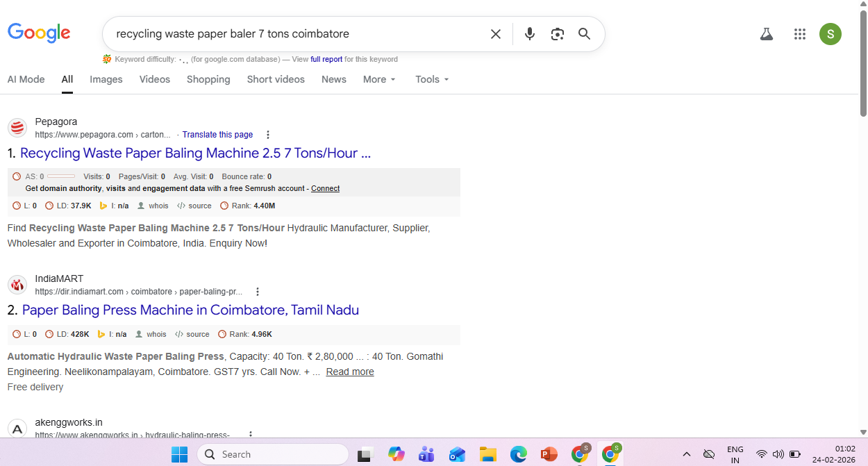This screenshot has width=868, height=466.
Task: Expand the Tools dropdown
Action: click(x=432, y=79)
